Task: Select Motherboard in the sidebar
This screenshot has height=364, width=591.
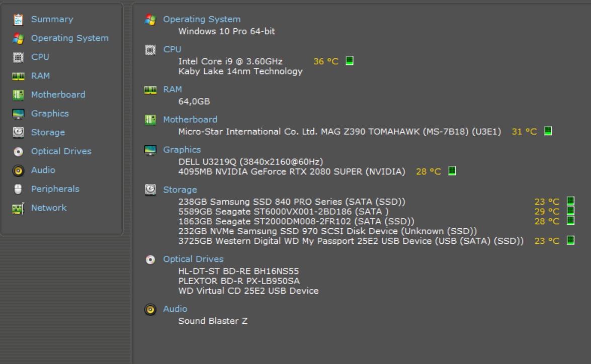Action: 58,95
